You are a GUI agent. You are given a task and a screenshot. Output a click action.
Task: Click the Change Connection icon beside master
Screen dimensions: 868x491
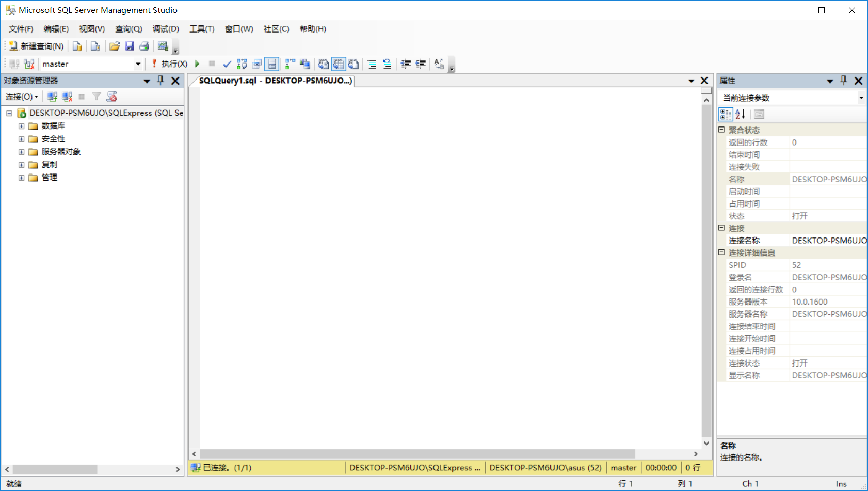[x=29, y=64]
